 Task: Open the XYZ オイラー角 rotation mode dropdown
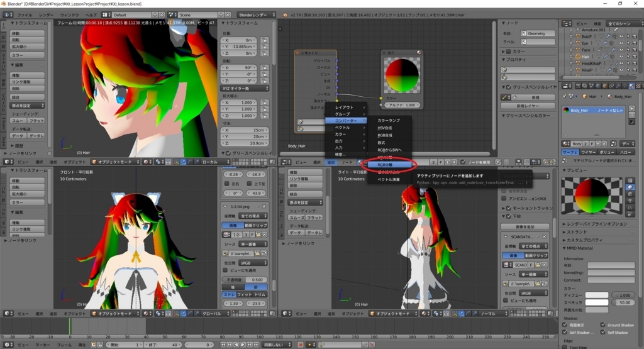coord(245,88)
